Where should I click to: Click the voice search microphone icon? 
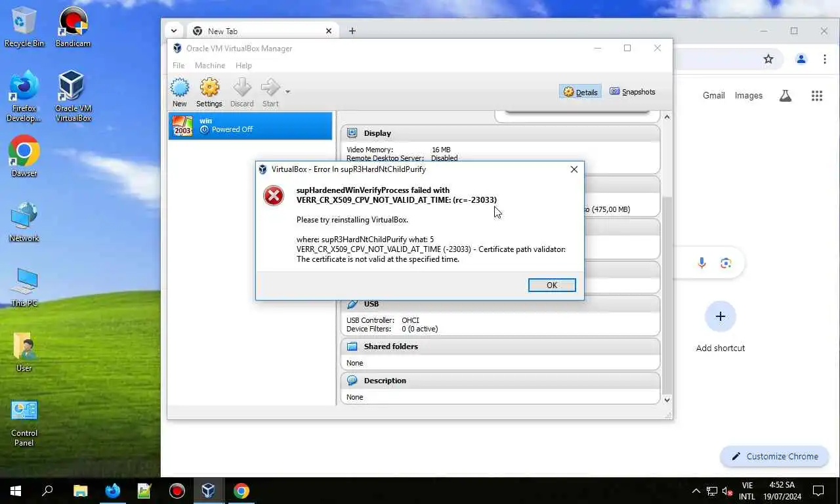click(x=702, y=263)
